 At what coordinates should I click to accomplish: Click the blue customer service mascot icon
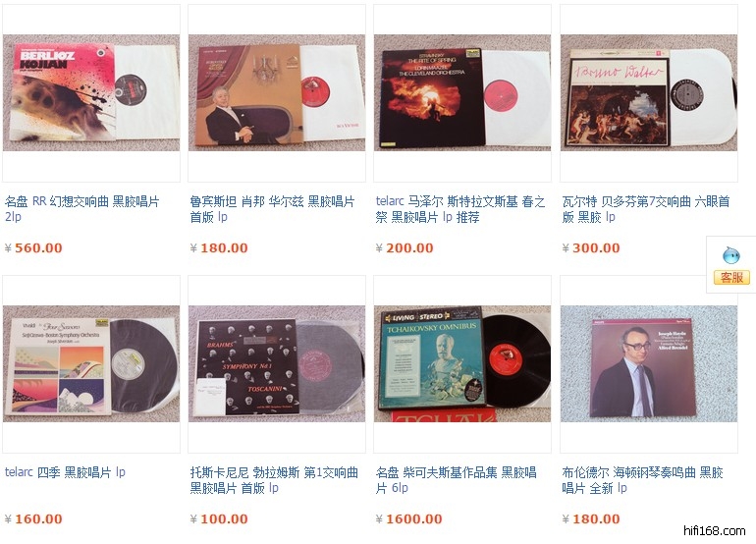pos(730,254)
